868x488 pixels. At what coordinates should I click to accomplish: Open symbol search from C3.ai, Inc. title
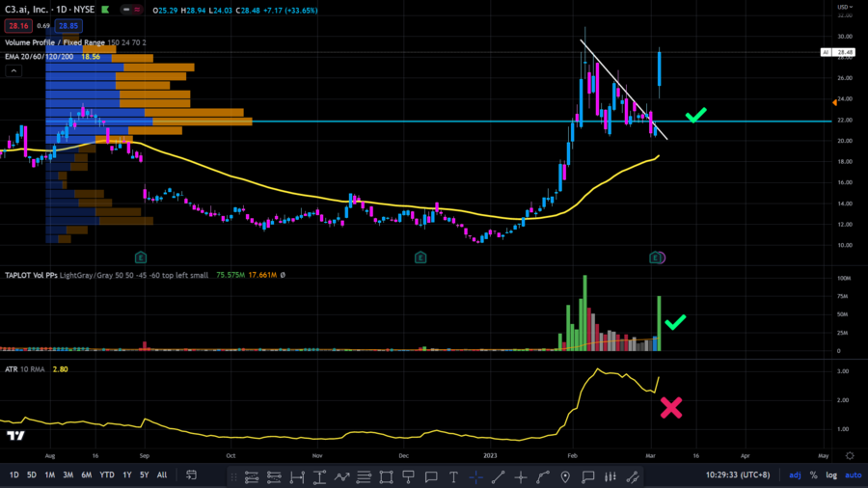28,10
